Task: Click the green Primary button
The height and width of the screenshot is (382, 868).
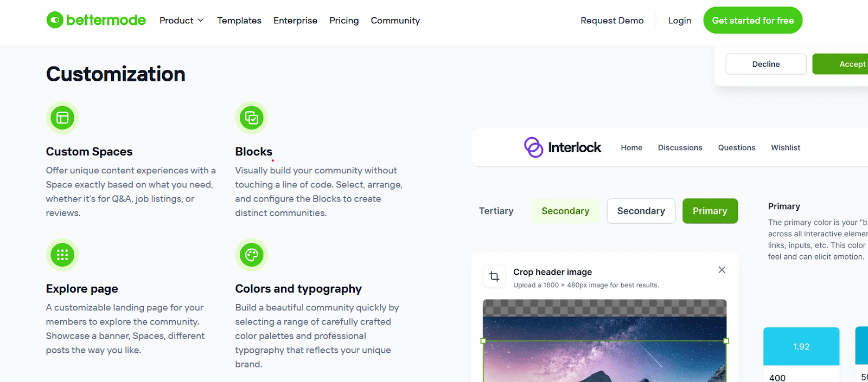Action: pyautogui.click(x=710, y=211)
